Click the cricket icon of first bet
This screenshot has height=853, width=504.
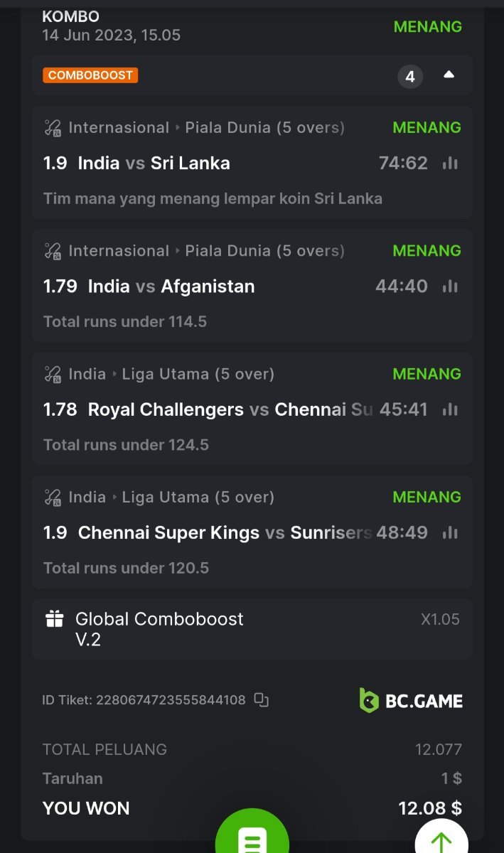point(53,128)
